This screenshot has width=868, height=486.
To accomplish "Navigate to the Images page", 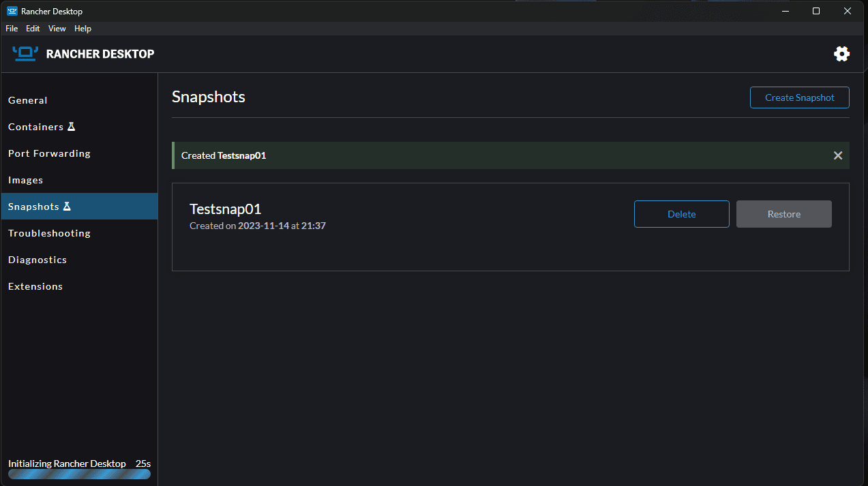I will (25, 180).
